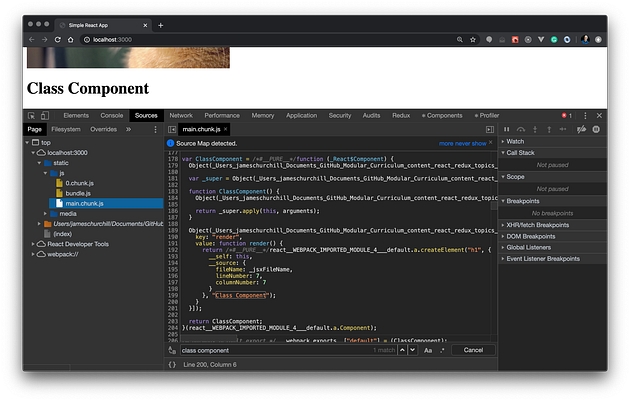Viewport: 630px width, 401px height.
Task: Expand the Watch section
Action: (515, 141)
